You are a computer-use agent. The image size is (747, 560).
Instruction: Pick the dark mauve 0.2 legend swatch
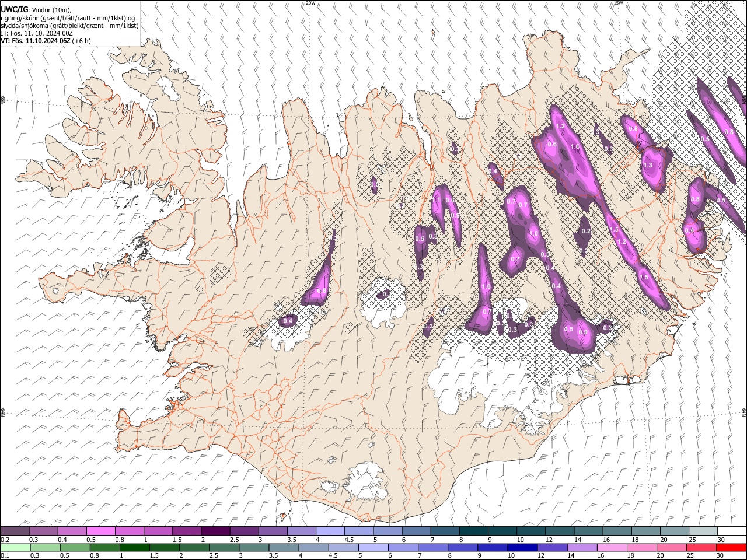coord(15,531)
